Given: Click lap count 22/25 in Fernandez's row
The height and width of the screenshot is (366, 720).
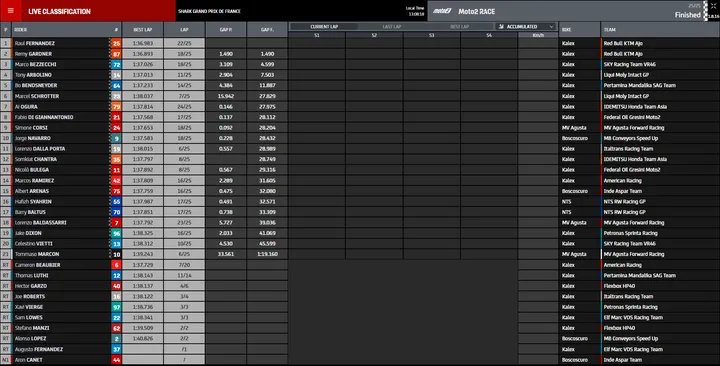Looking at the screenshot, I should 184,43.
